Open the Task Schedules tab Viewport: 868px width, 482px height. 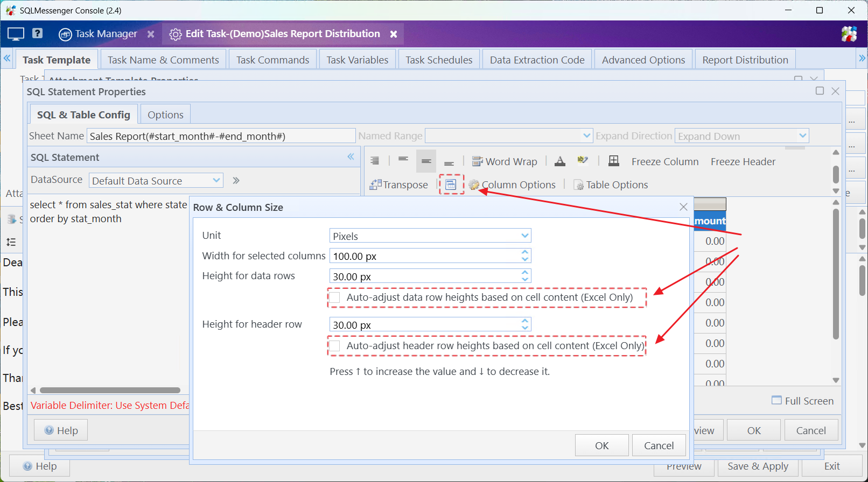click(x=439, y=60)
